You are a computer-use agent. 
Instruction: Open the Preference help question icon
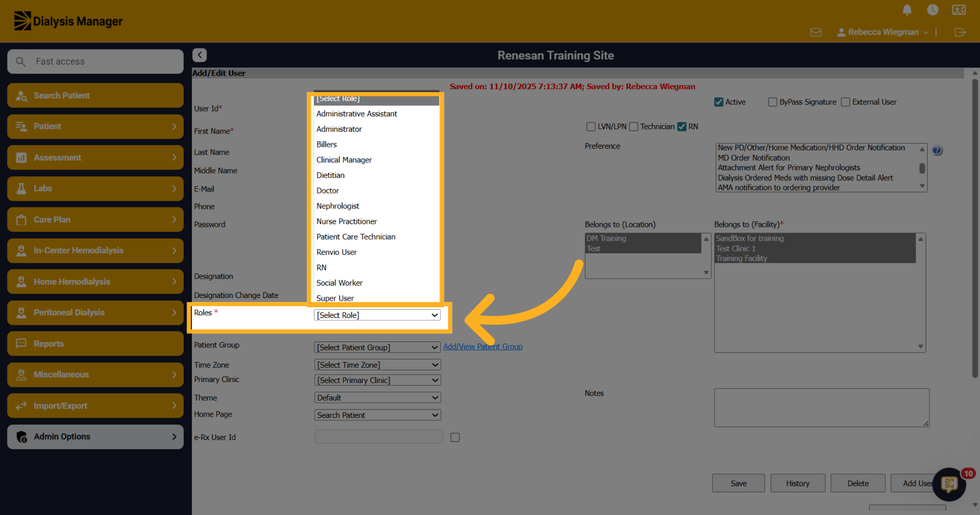(937, 150)
